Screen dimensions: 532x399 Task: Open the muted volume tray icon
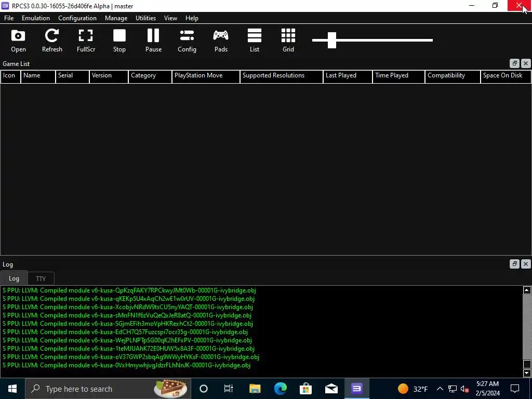pos(464,389)
